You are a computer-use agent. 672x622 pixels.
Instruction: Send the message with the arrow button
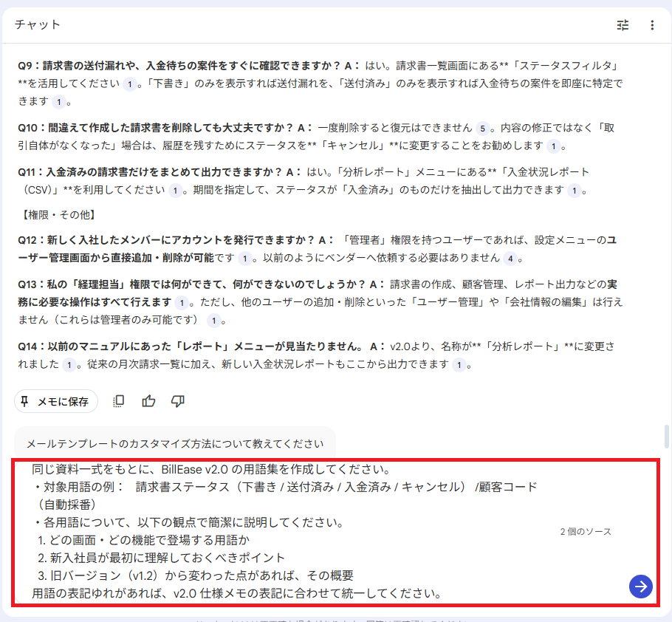pos(641,587)
